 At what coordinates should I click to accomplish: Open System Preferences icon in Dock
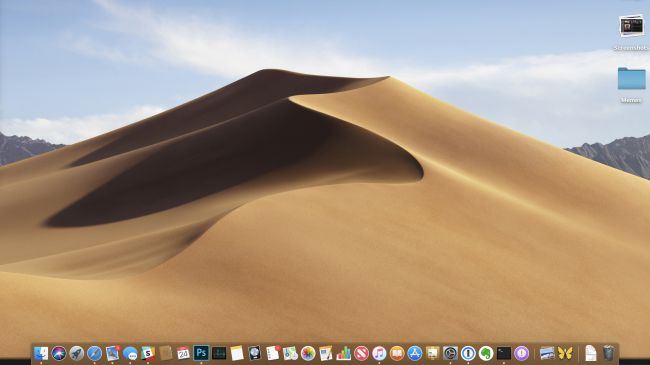point(451,353)
